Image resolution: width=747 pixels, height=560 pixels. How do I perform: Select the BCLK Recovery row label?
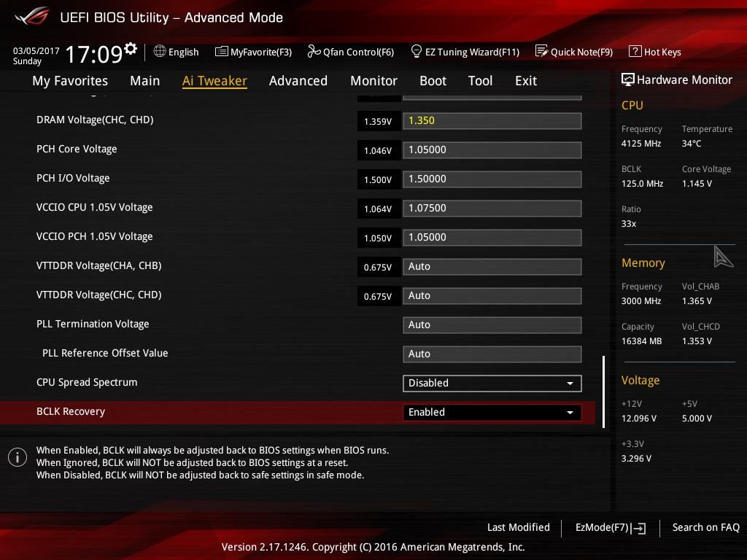tap(71, 411)
